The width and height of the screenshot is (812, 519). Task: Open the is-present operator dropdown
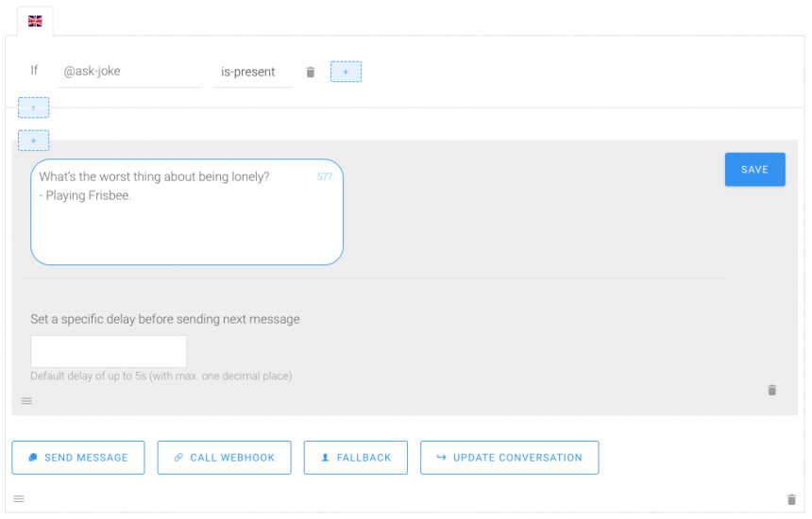coord(252,72)
